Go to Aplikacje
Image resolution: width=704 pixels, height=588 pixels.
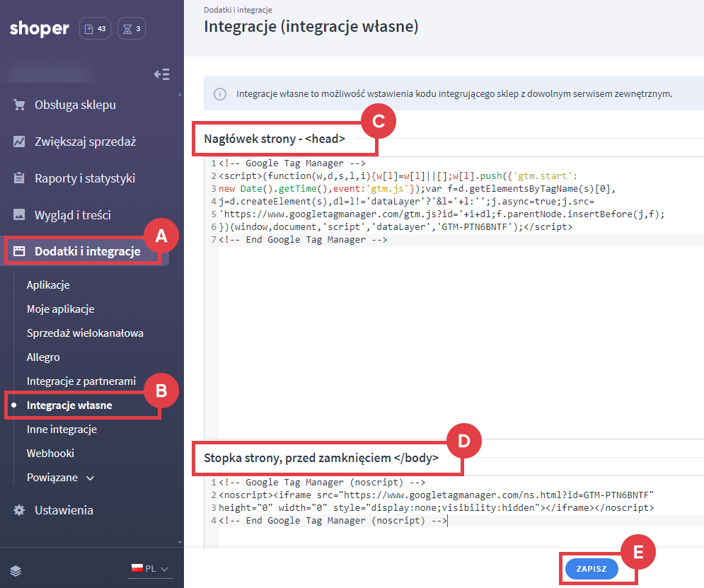point(48,285)
